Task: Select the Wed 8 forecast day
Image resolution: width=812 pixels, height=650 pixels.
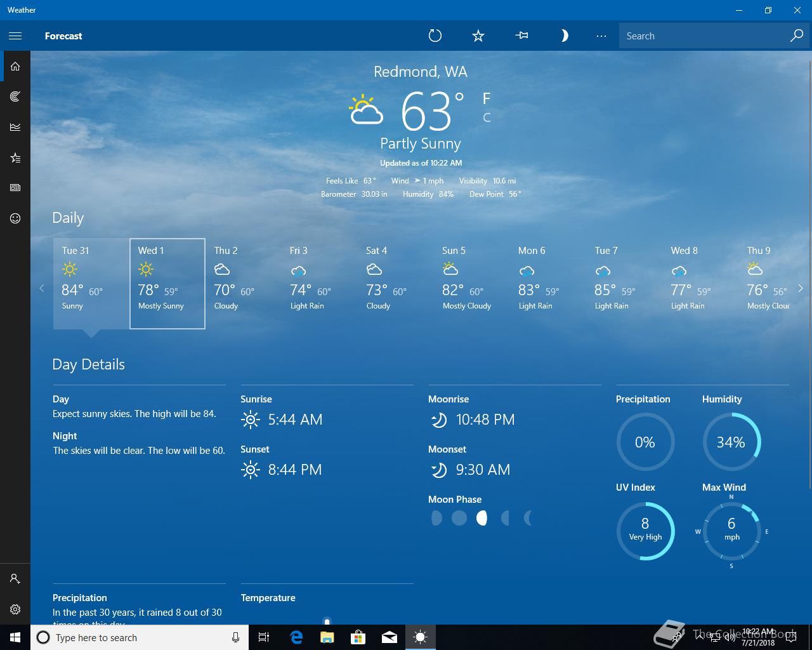Action: click(700, 284)
